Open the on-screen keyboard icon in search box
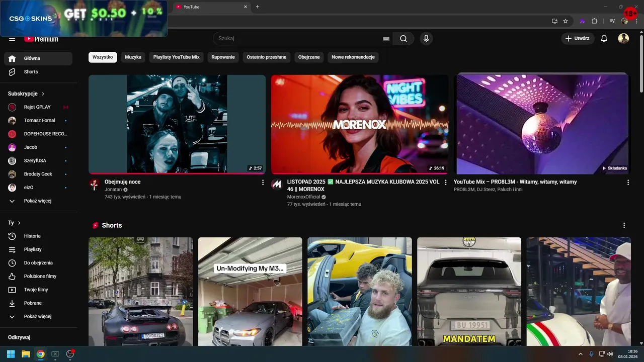Viewport: 644px width, 362px height. 386,39
